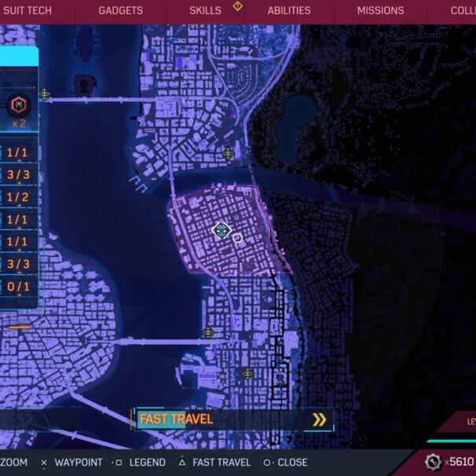Click the white circular map cursor ring

(x=237, y=237)
